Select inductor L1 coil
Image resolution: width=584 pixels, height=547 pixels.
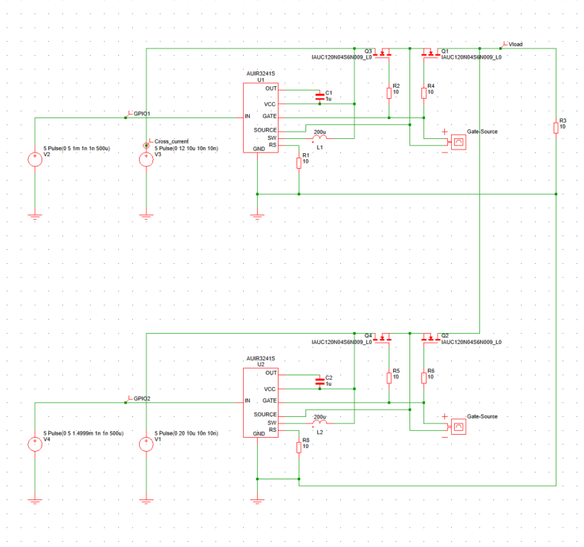tap(320, 137)
